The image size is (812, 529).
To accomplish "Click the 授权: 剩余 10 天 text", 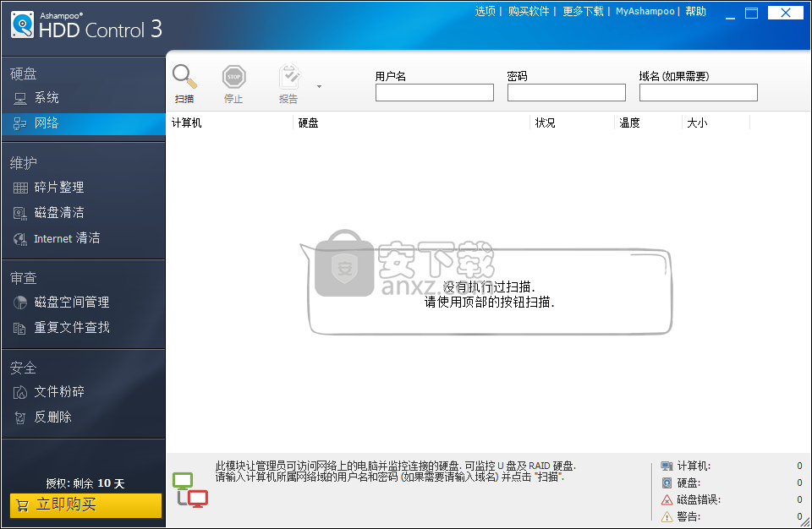I will pos(85,483).
